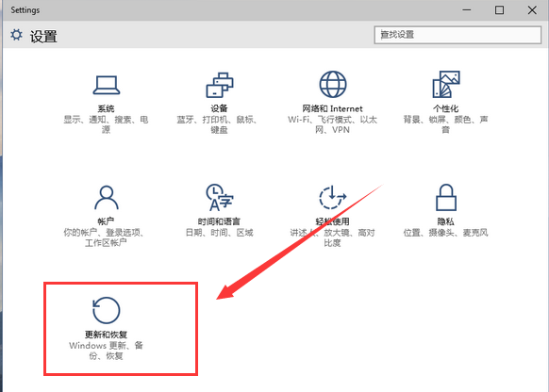Click the 更新和恢复 label text
Image resolution: width=549 pixels, height=392 pixels.
pyautogui.click(x=106, y=335)
